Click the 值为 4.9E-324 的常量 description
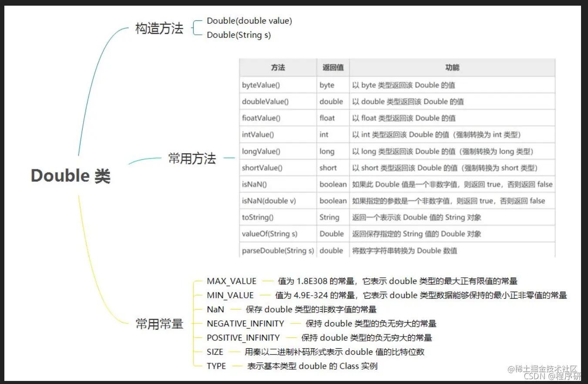Viewport: 588px width, 384px height. 421,295
